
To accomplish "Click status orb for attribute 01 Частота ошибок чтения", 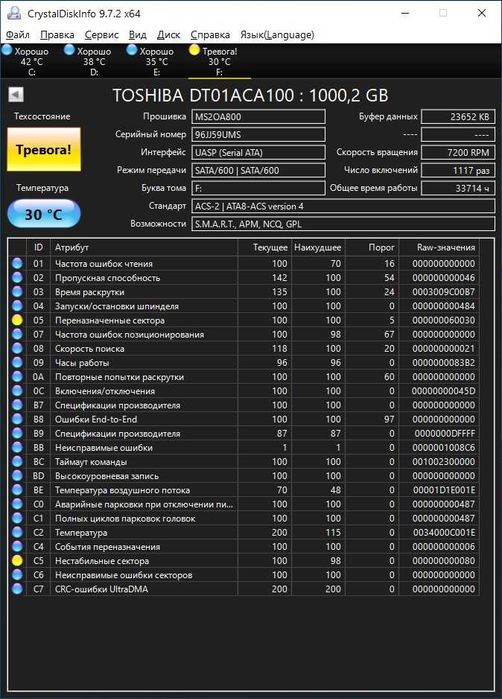I will pos(17,263).
